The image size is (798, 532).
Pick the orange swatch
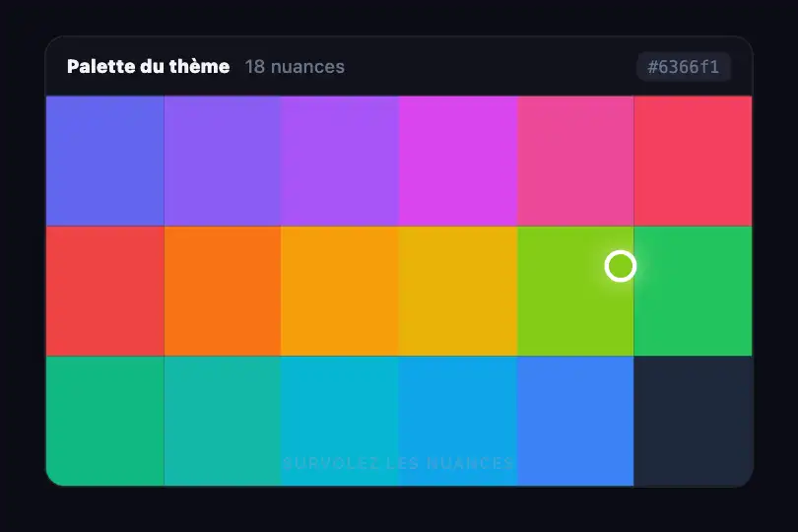pyautogui.click(x=223, y=291)
